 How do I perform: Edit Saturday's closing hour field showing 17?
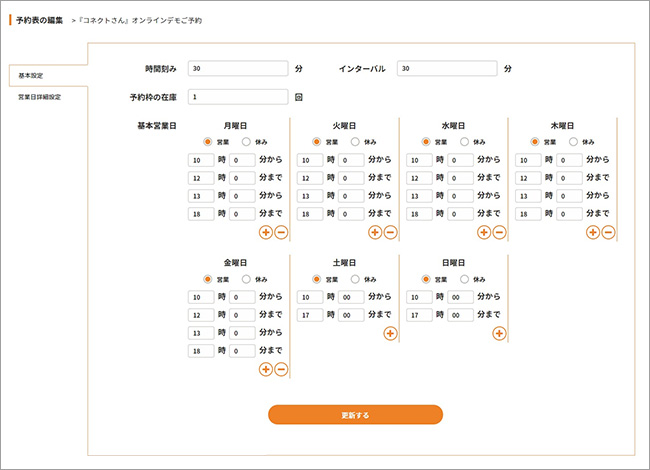point(308,315)
